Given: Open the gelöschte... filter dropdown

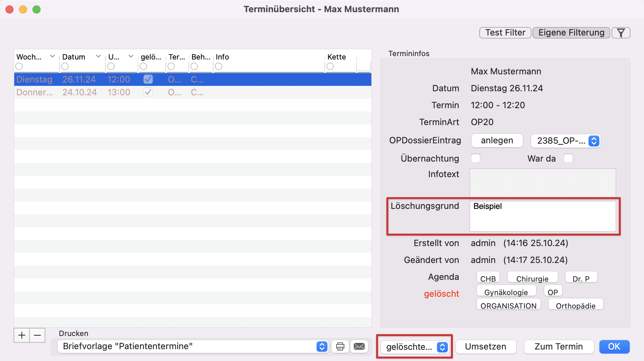Looking at the screenshot, I should 415,347.
